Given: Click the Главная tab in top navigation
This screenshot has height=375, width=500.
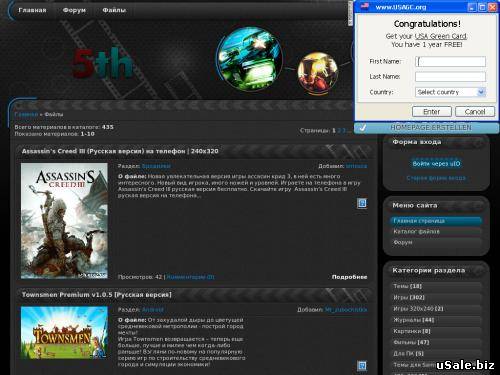Looking at the screenshot, I should 32,10.
